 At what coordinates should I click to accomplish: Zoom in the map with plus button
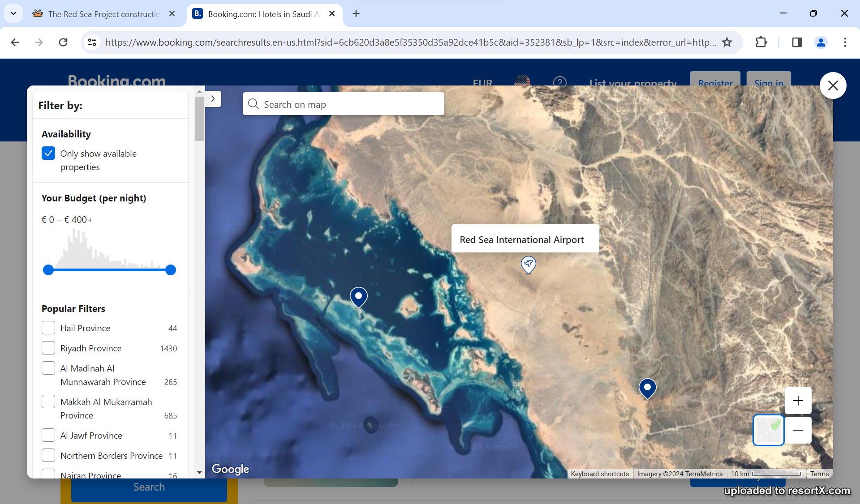click(x=798, y=401)
